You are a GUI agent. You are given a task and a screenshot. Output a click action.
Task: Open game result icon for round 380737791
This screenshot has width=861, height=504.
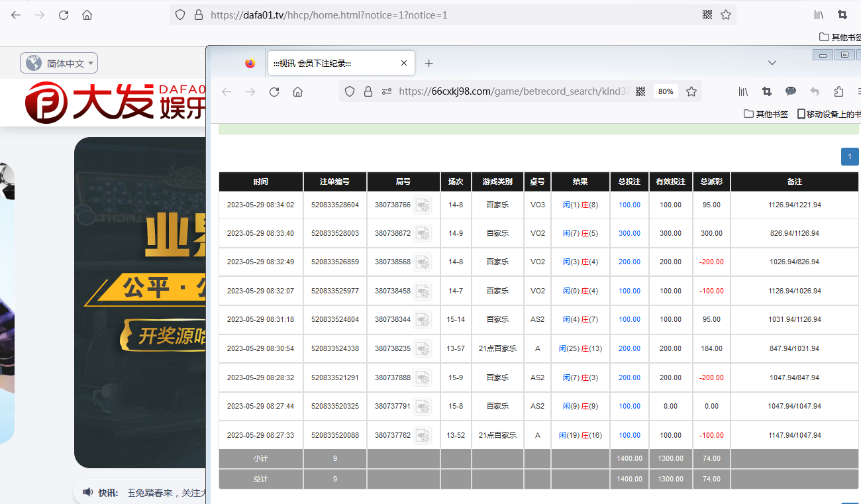(x=423, y=407)
